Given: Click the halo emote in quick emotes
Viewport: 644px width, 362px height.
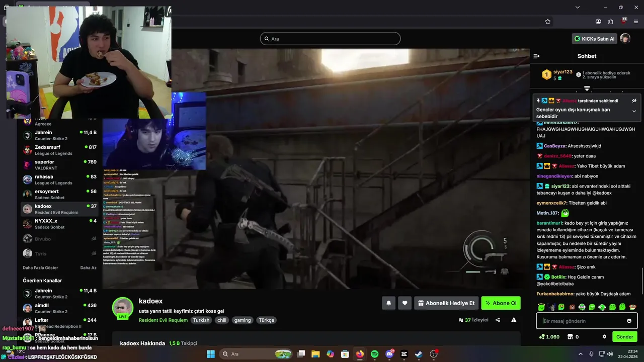Looking at the screenshot, I should (x=541, y=307).
